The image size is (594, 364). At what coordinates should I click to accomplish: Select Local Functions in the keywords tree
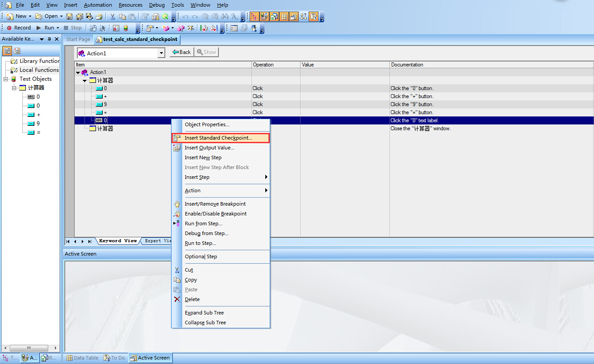click(x=39, y=70)
